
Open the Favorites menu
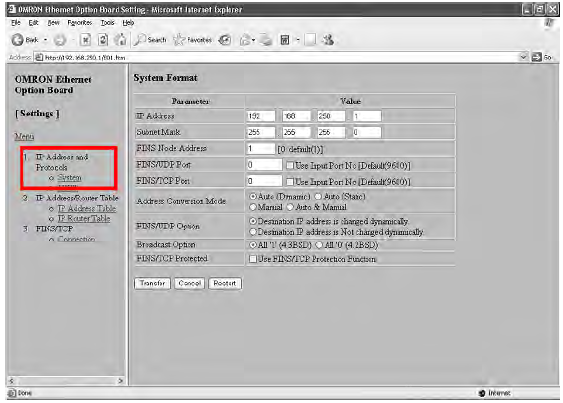(x=80, y=23)
